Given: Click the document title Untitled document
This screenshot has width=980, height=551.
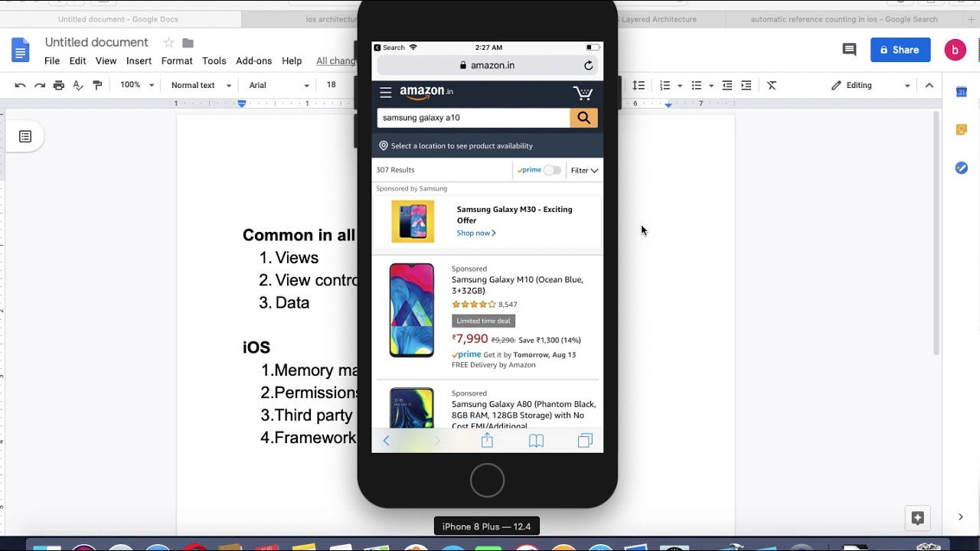Looking at the screenshot, I should [x=96, y=43].
